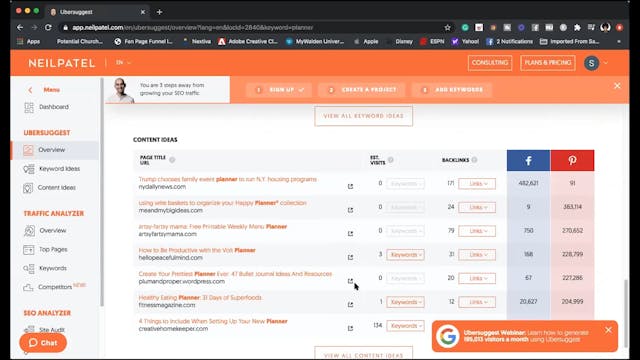The width and height of the screenshot is (640, 360).
Task: Open Top Pages in sidebar
Action: click(x=53, y=249)
